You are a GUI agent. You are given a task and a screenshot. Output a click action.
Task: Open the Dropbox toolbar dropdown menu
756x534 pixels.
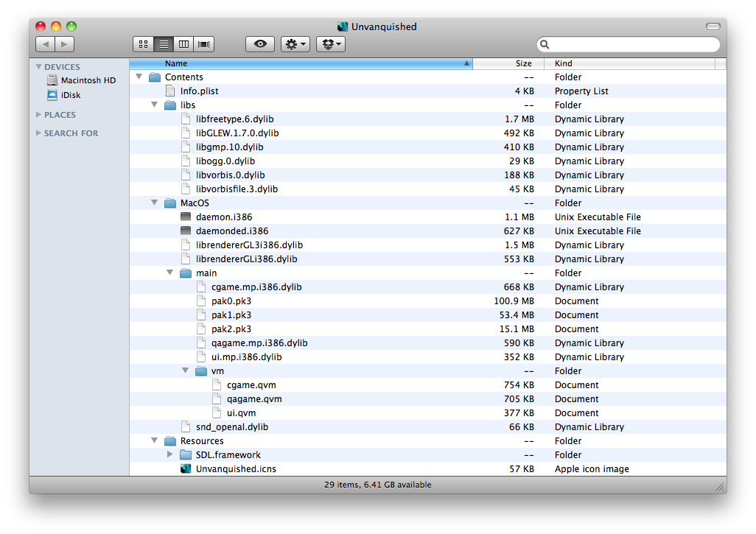[330, 43]
